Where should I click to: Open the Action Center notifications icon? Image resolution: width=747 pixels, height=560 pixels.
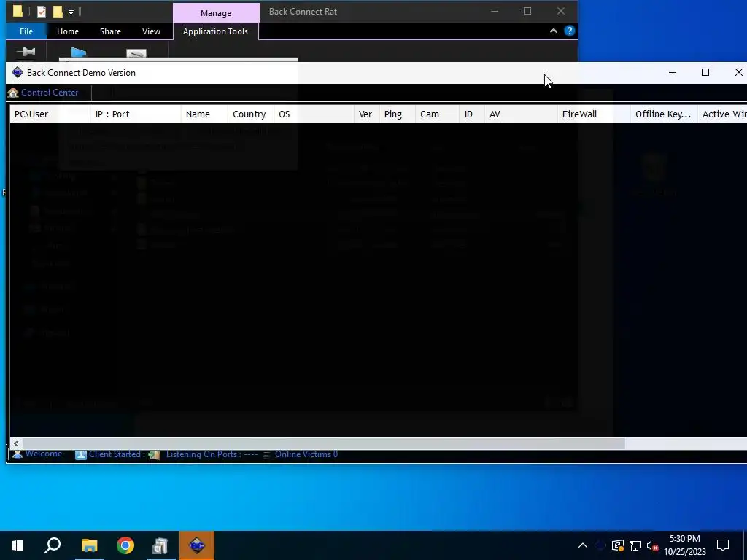click(723, 545)
